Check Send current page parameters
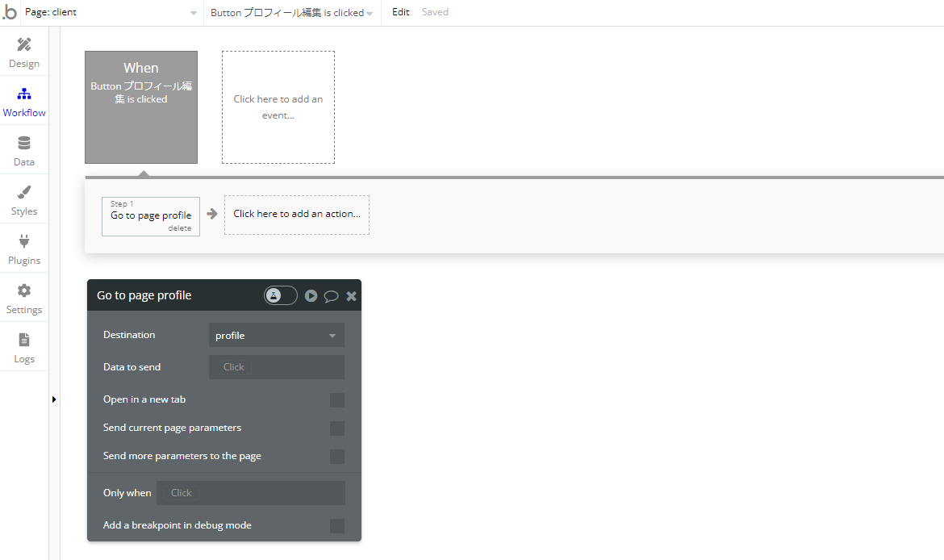The width and height of the screenshot is (944, 560). pos(337,428)
